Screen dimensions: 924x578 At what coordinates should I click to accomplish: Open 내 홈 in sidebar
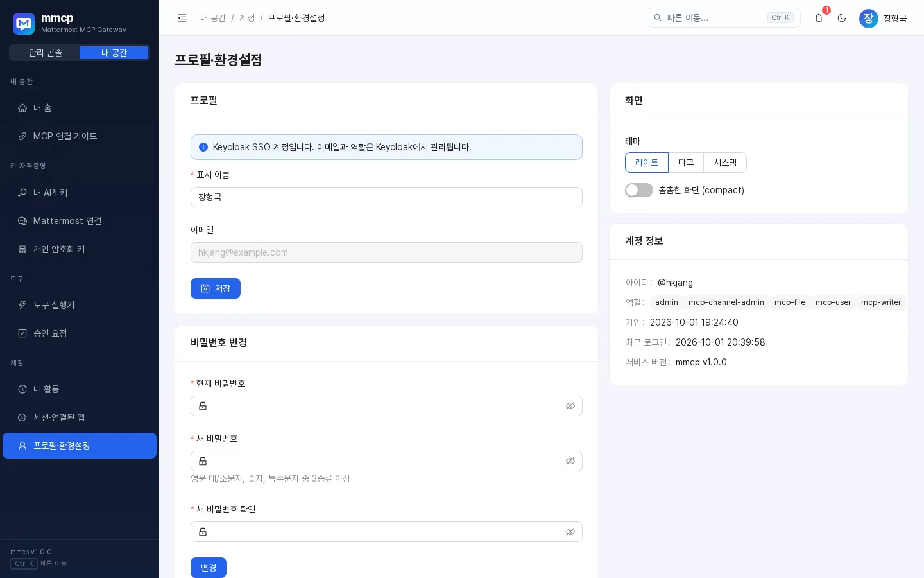tap(80, 108)
